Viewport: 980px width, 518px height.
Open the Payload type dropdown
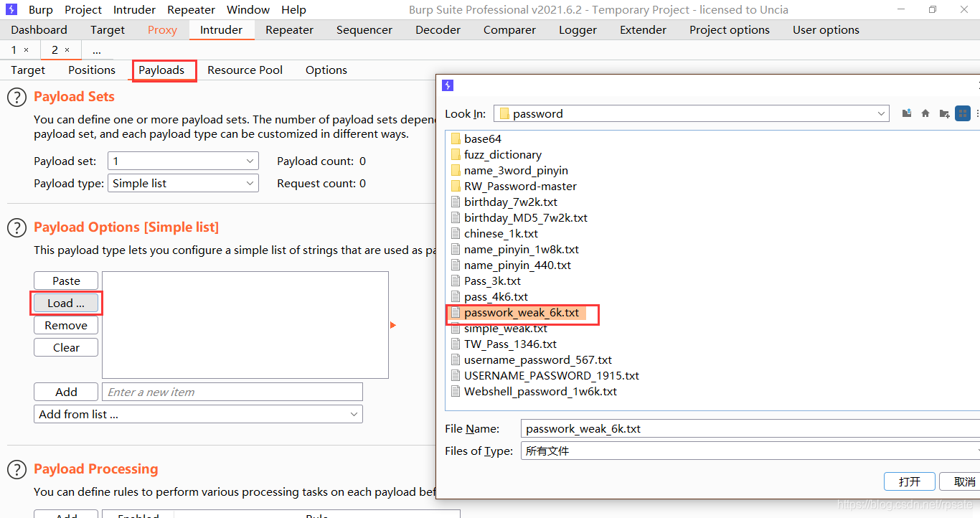[183, 184]
